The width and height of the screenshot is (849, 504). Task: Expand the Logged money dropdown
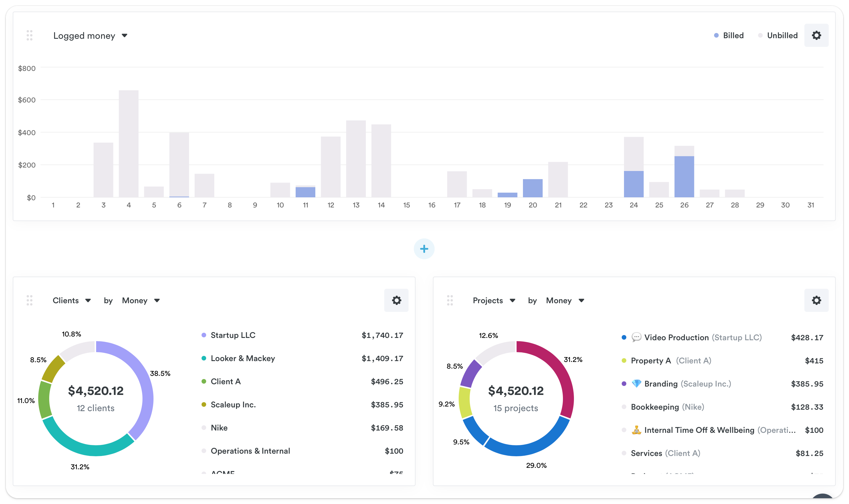click(90, 36)
